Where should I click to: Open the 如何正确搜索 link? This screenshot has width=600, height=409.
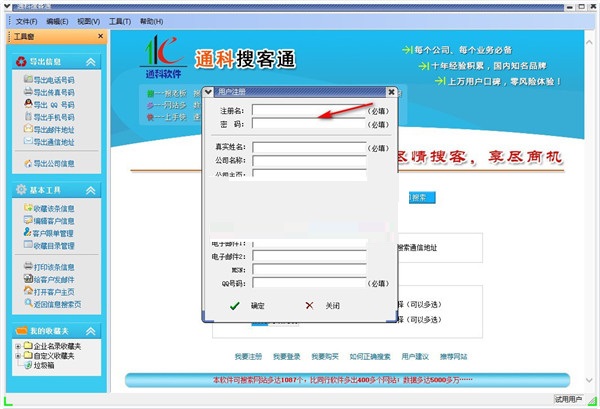coord(370,357)
